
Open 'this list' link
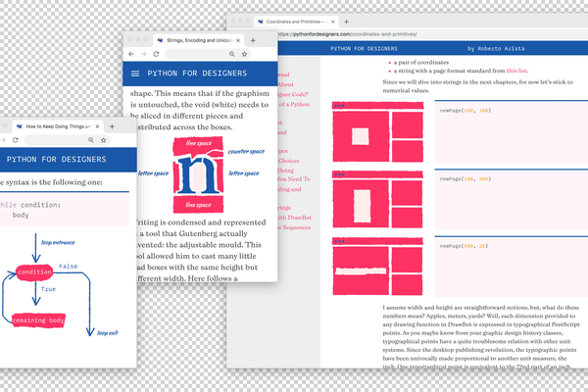click(516, 71)
